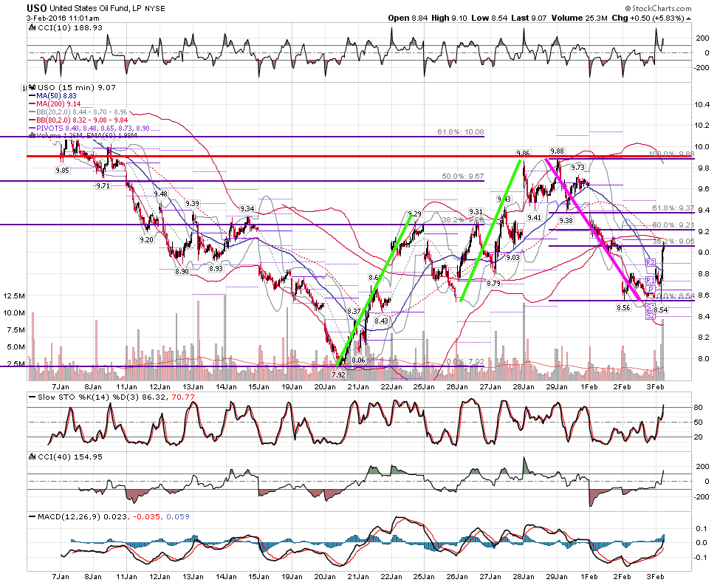This screenshot has height=588, width=720.
Task: Select the R2 pivot marker box
Action: pos(650,262)
